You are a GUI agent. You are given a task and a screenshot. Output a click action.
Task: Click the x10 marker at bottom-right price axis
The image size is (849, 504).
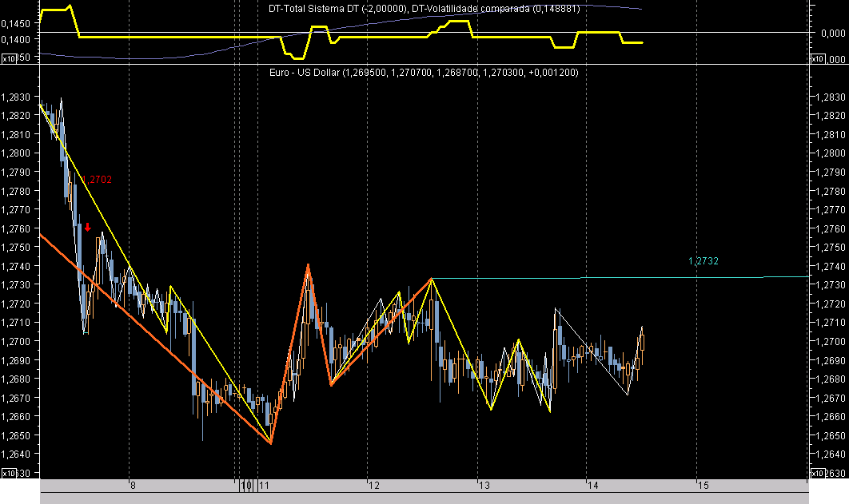pos(817,474)
